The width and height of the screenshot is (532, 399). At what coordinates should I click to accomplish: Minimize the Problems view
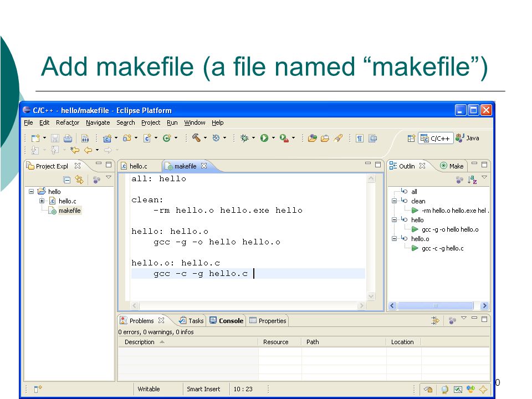pyautogui.click(x=474, y=318)
